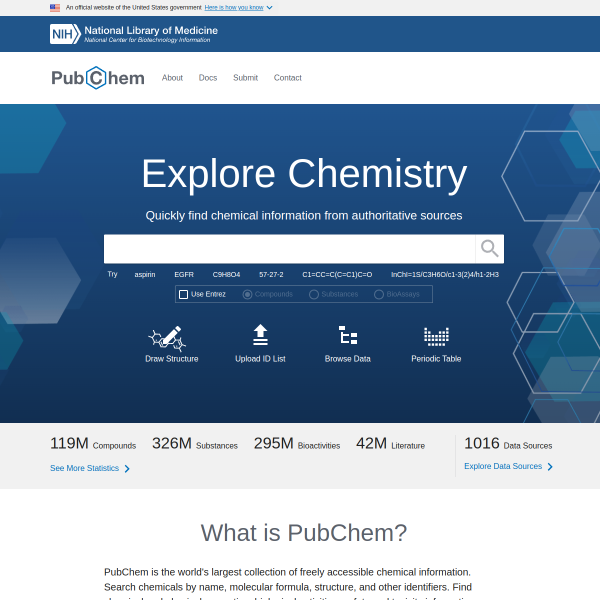Click the 'What is PubChem?' heading

[304, 533]
